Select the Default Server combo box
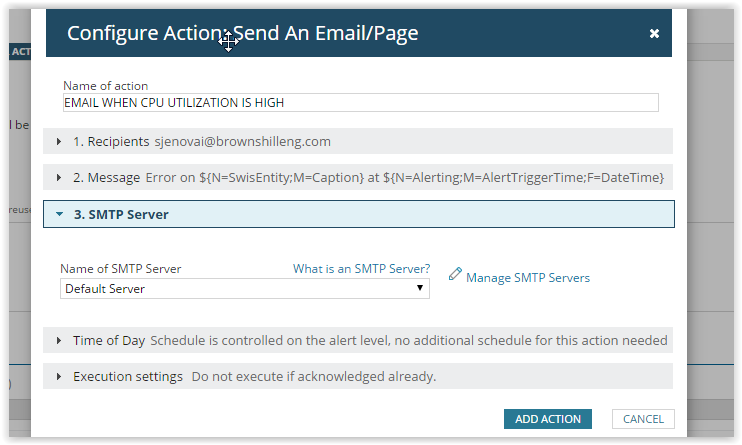 [x=245, y=289]
